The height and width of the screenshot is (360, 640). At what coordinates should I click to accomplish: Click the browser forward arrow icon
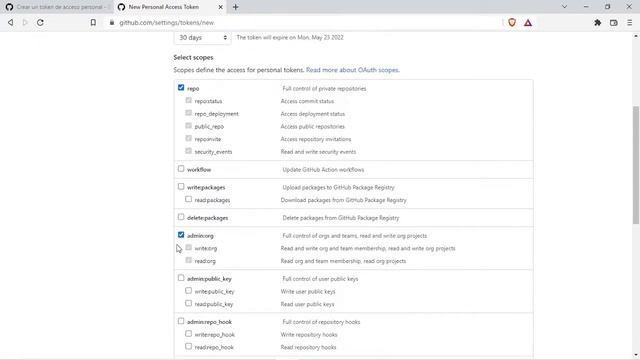click(x=25, y=23)
